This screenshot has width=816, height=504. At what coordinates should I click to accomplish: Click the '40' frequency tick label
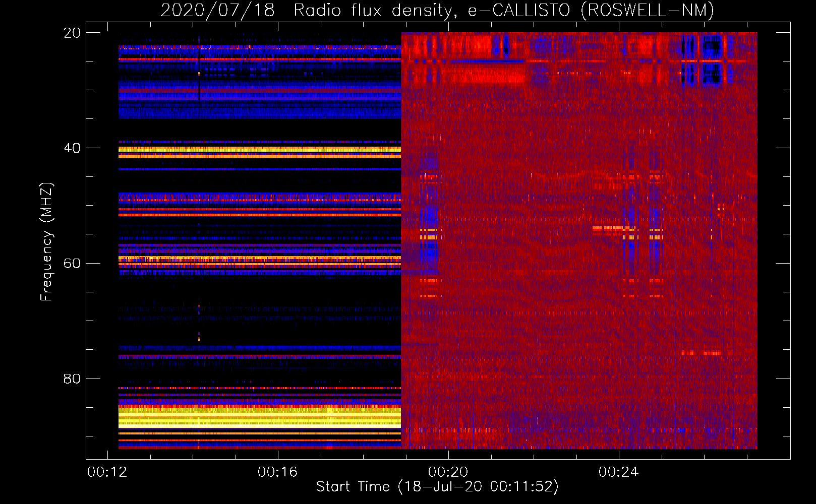[72, 148]
